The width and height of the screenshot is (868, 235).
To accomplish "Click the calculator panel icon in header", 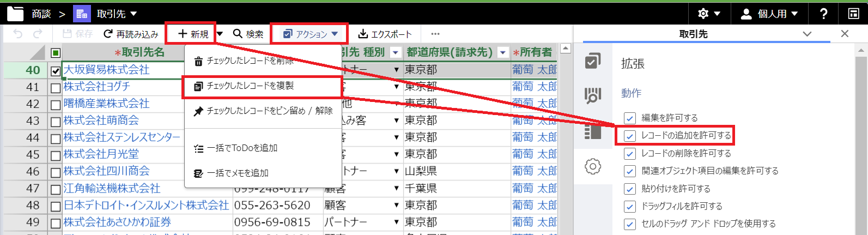I will pyautogui.click(x=854, y=14).
